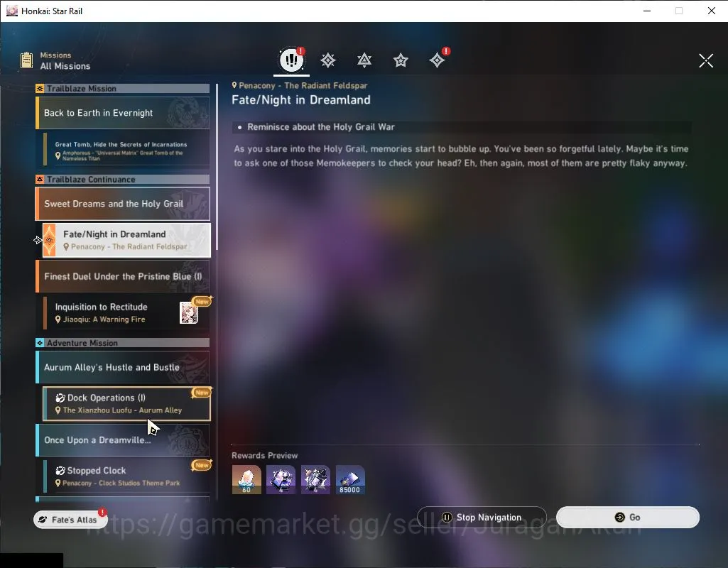This screenshot has height=568, width=728.
Task: Click Adventure Mission section header icon
Action: click(40, 343)
